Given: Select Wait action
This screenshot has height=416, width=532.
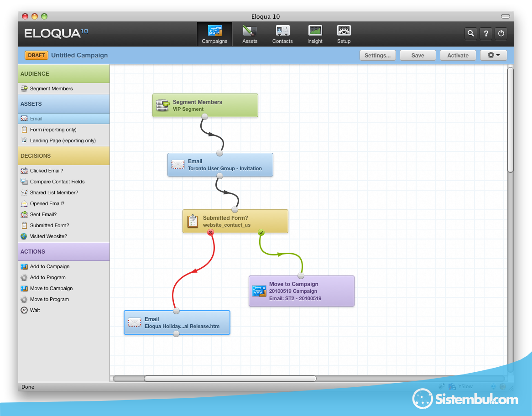Looking at the screenshot, I should tap(64, 310).
